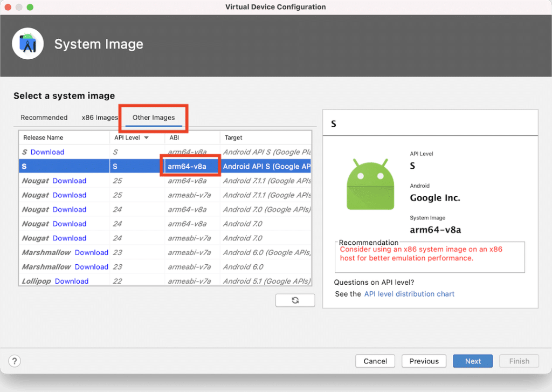Download Nougat 24 arm64-v8a Android 7.0 (Google APIs)
The image size is (552, 392).
(x=70, y=210)
